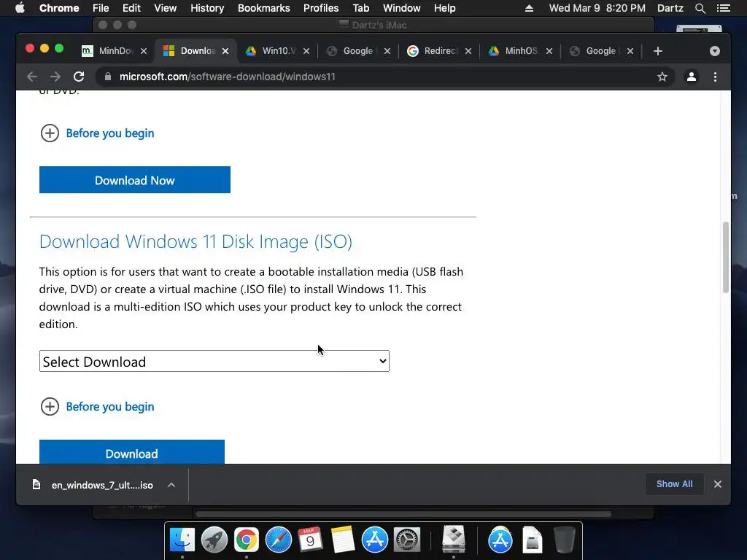Open System Preferences from the Dock
This screenshot has height=560, width=747.
coord(407,540)
